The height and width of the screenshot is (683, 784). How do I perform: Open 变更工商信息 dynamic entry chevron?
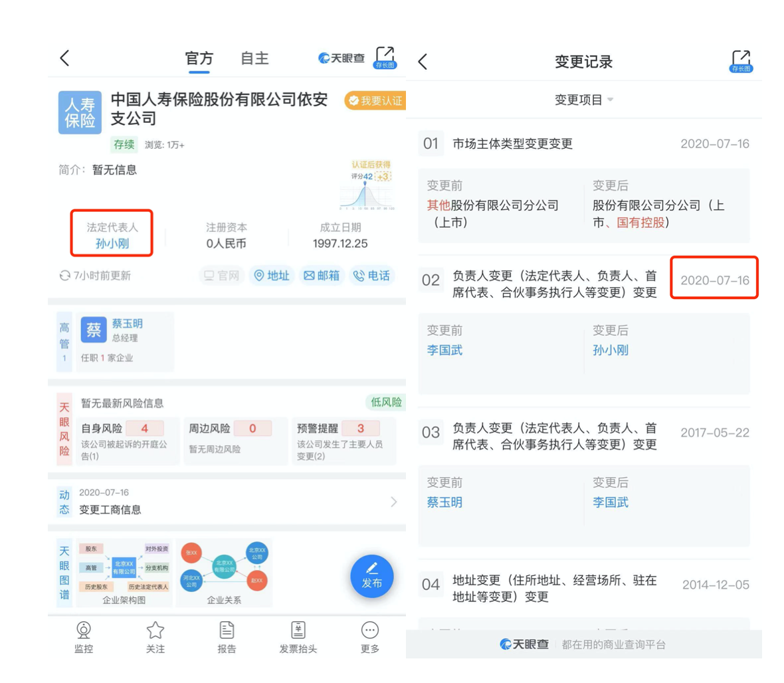coord(393,502)
